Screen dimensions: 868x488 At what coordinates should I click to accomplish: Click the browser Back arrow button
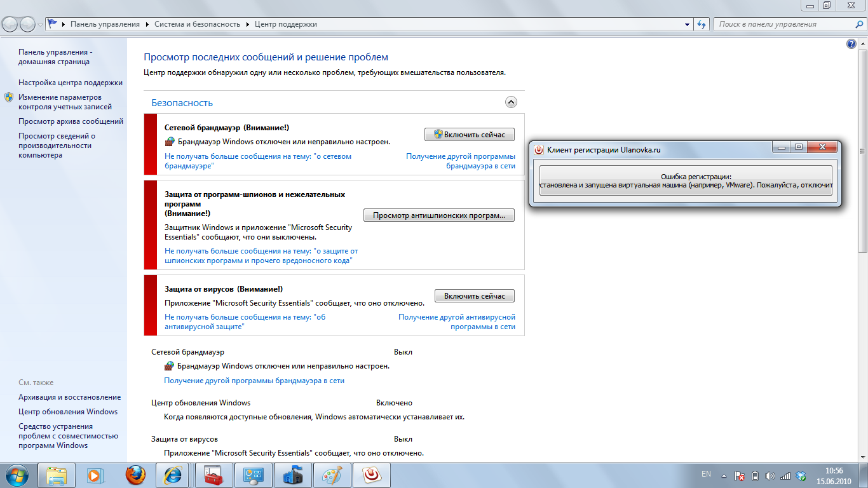click(10, 24)
